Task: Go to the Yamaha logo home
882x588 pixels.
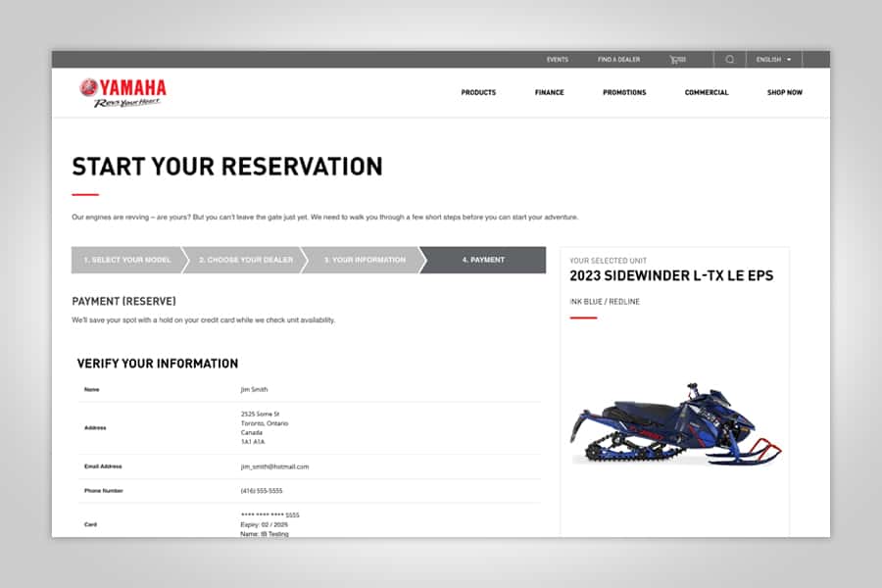Action: coord(123,92)
